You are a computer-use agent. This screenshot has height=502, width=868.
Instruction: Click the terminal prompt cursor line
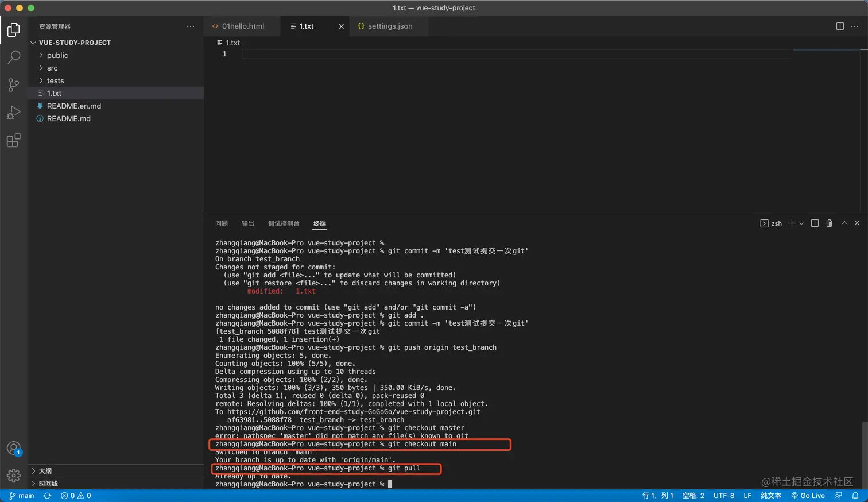click(304, 484)
